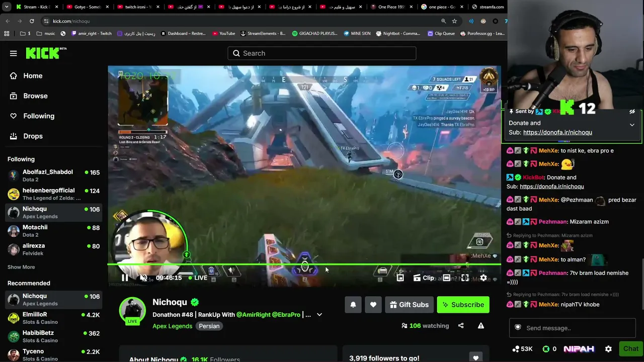Open video player settings gear
The height and width of the screenshot is (362, 644).
pos(484,278)
